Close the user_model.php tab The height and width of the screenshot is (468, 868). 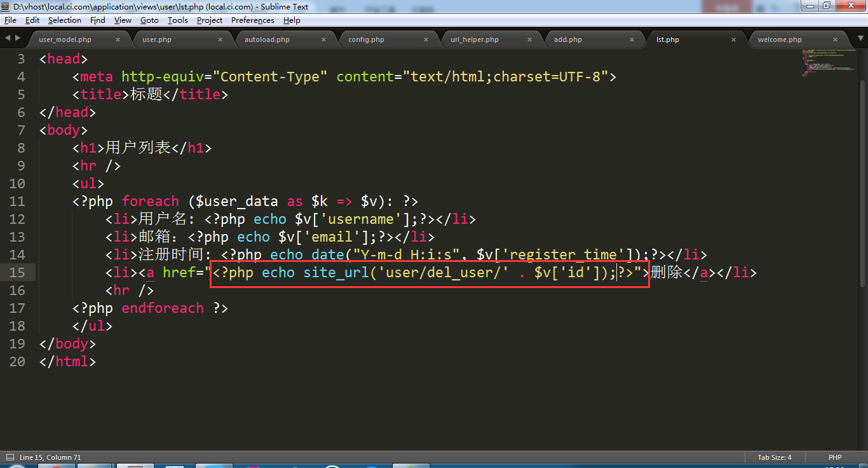118,39
